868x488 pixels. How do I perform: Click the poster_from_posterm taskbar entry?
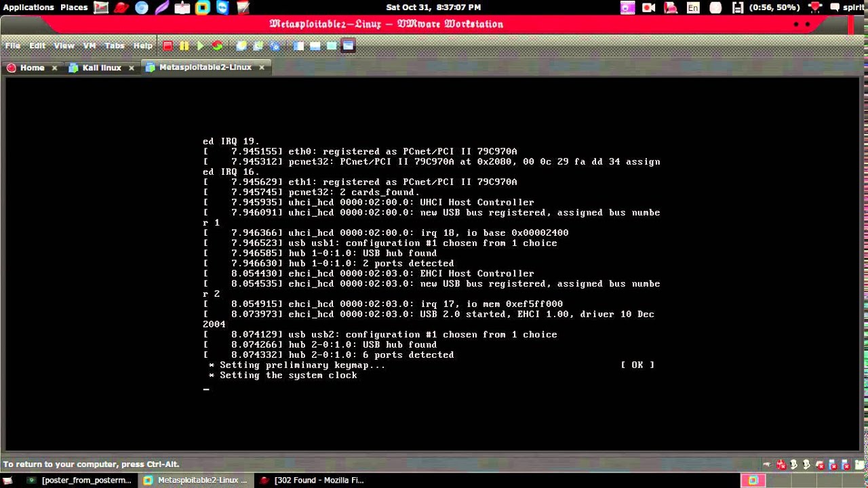(x=79, y=480)
